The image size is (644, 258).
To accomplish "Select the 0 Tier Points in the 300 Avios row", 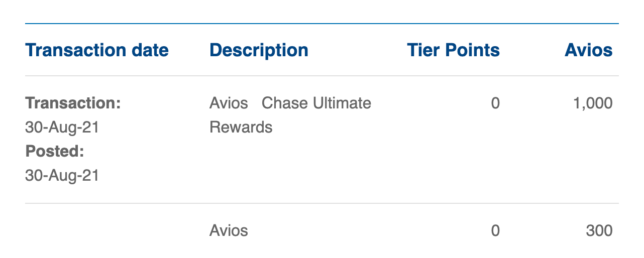I will coord(495,231).
